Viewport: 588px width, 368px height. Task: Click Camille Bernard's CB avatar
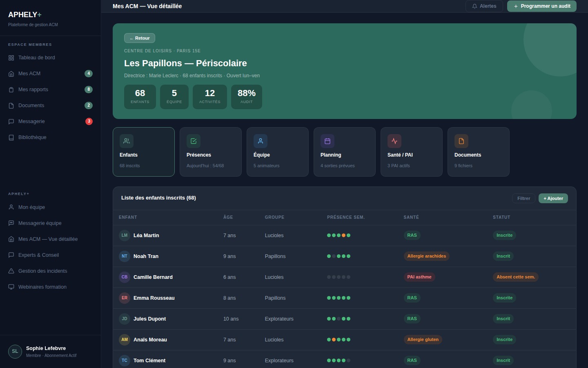point(125,277)
